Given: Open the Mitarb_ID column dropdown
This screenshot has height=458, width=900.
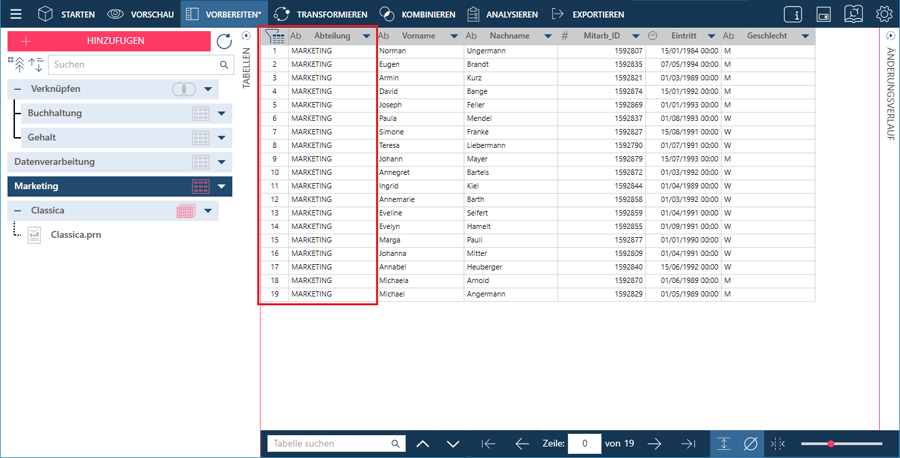Looking at the screenshot, I should [x=635, y=36].
